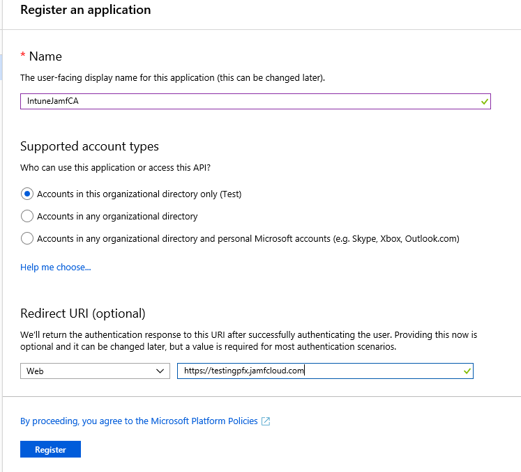Open the Web platform combo box
Image resolution: width=521 pixels, height=472 pixels.
(95, 371)
